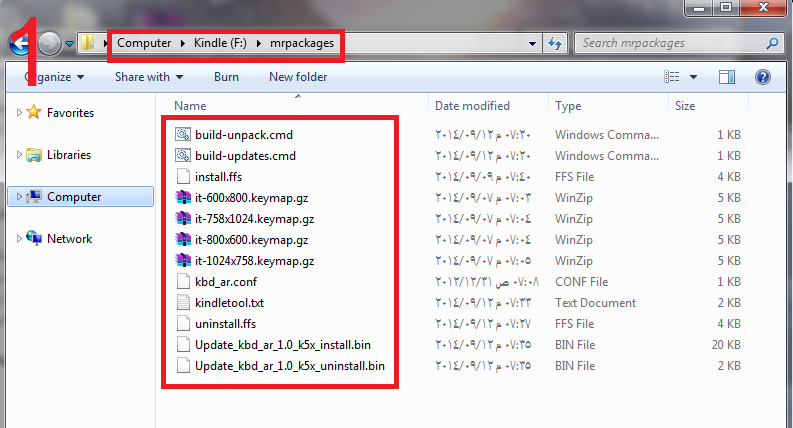Click the refresh button beside address bar
Image resolution: width=793 pixels, height=428 pixels.
[x=555, y=44]
